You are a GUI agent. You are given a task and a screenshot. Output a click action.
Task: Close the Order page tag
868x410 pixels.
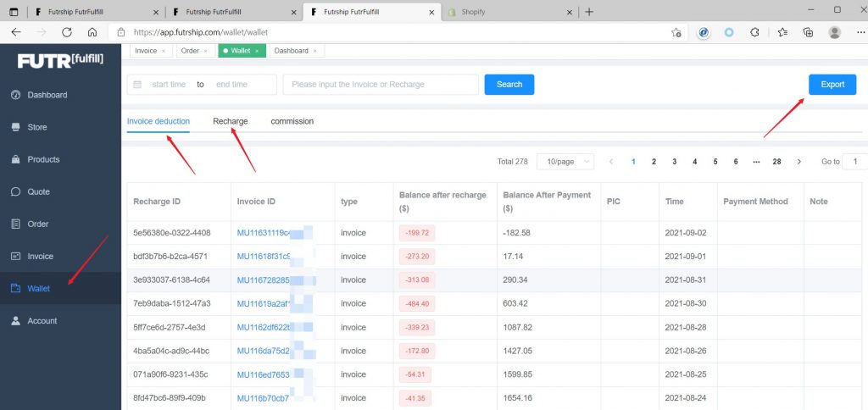click(205, 51)
